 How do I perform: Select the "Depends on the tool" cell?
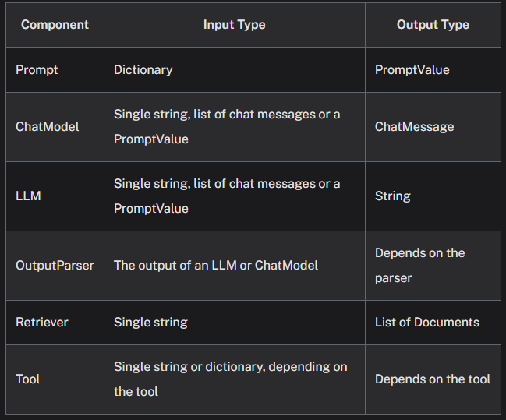[432, 379]
